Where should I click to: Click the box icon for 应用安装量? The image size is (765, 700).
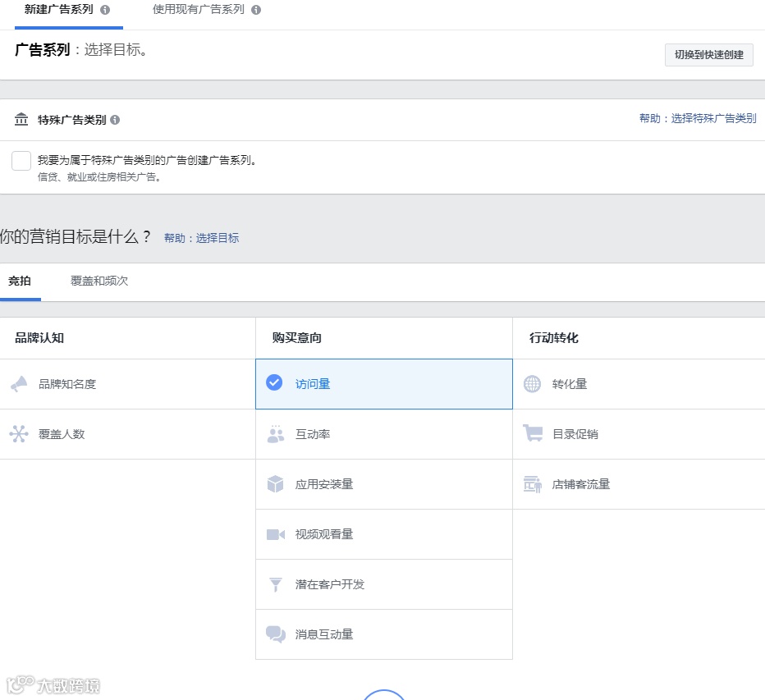(276, 484)
